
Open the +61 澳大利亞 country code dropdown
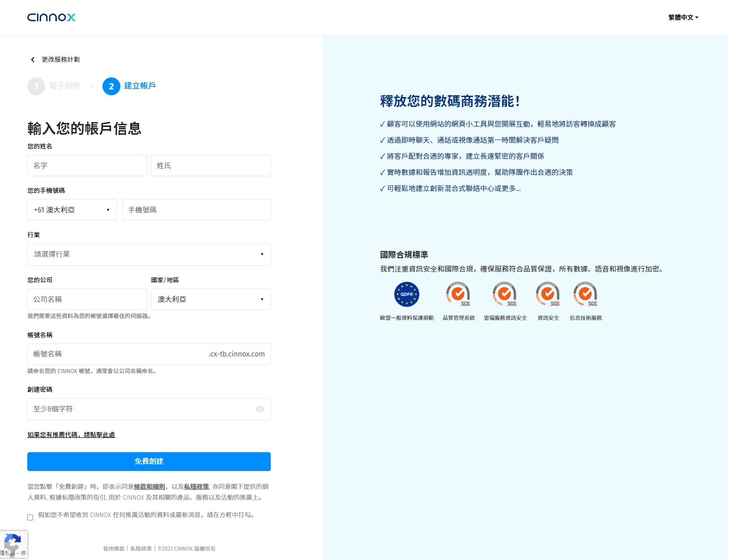[x=72, y=210]
